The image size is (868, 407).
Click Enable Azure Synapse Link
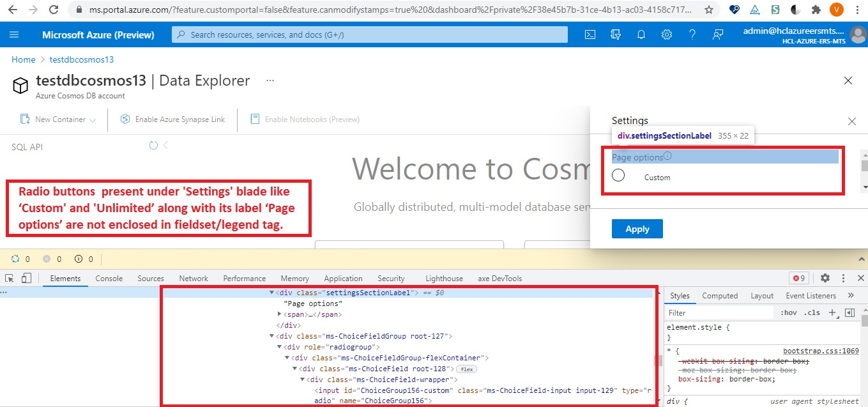(172, 119)
